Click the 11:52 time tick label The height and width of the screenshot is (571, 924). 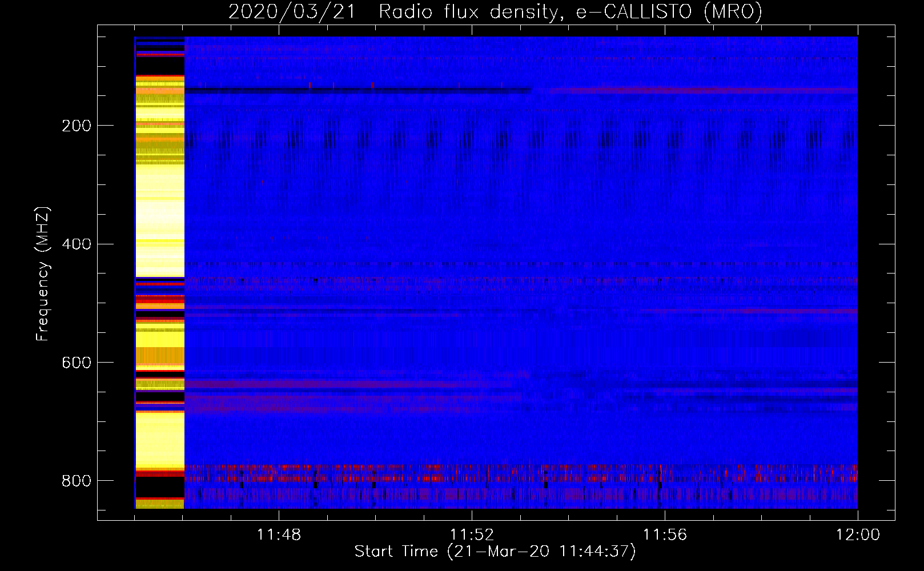[x=472, y=535]
